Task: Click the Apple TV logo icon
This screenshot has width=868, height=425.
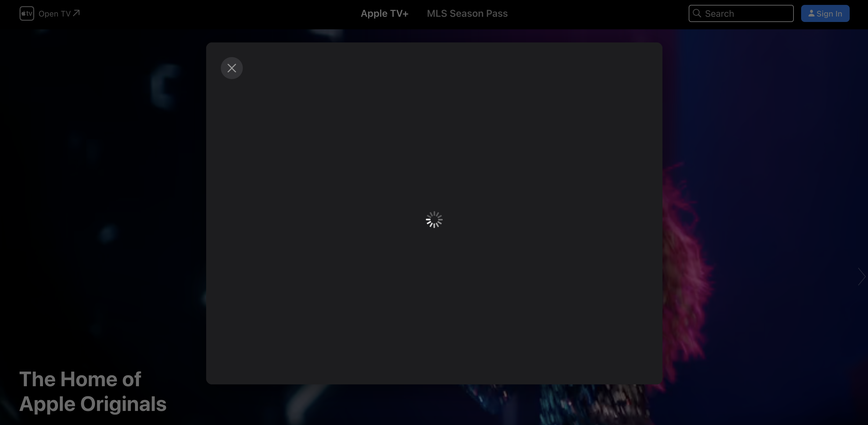Action: click(27, 13)
